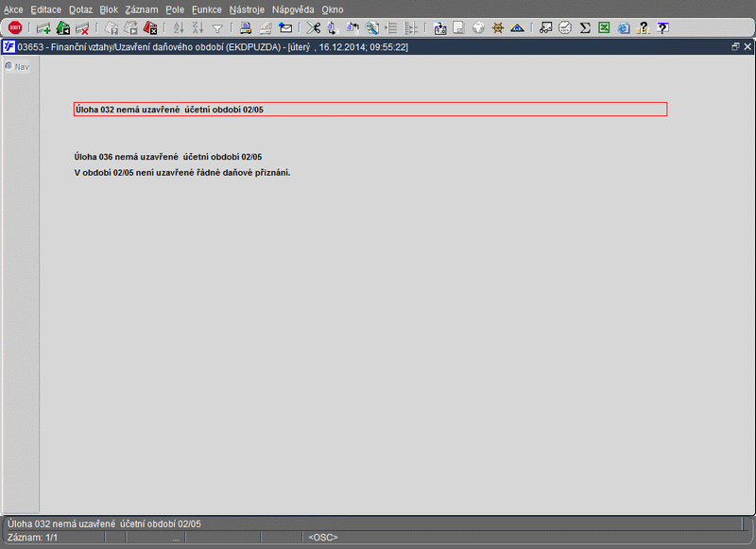
Task: Click the grayed multi-printer icon
Action: 266,28
